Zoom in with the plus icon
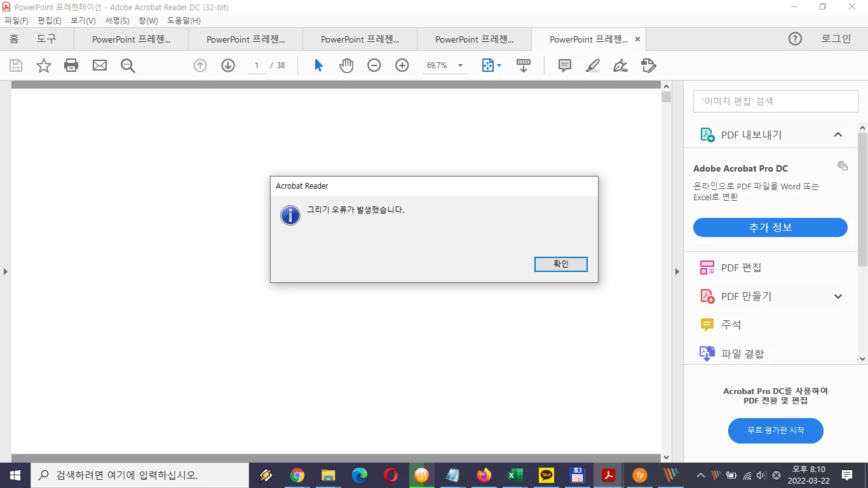The height and width of the screenshot is (488, 868). point(402,65)
